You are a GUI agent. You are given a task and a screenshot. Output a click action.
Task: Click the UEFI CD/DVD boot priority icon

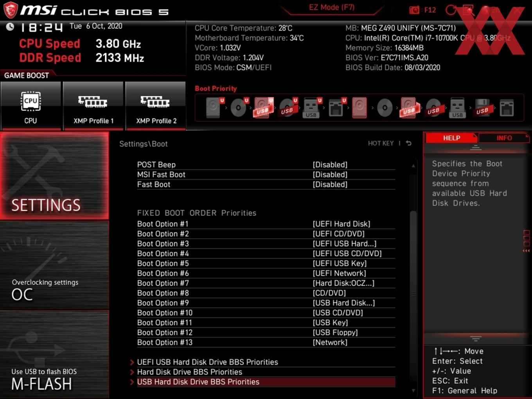click(x=239, y=108)
